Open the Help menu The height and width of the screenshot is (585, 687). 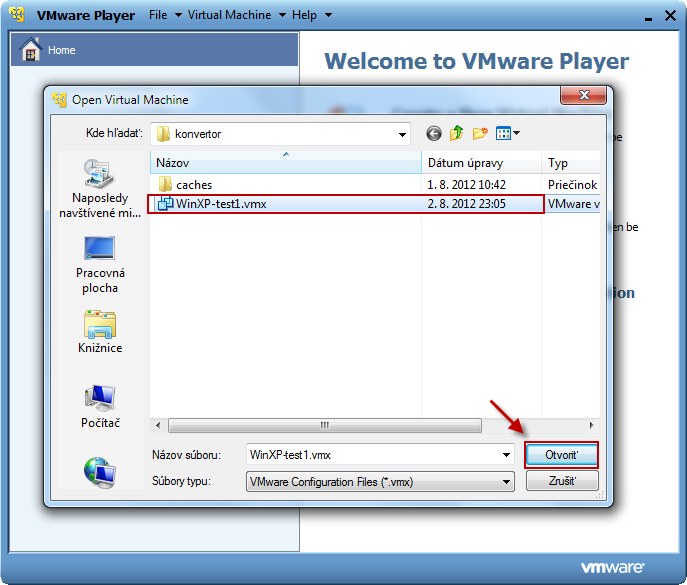pyautogui.click(x=312, y=15)
